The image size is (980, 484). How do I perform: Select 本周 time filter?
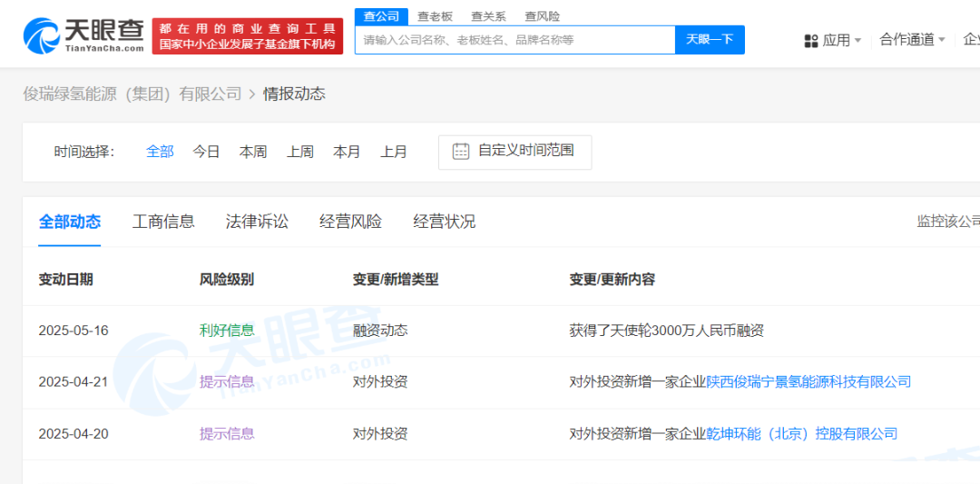click(253, 152)
